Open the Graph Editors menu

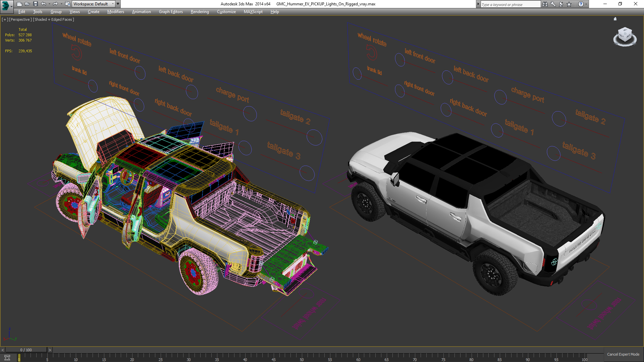(x=171, y=12)
